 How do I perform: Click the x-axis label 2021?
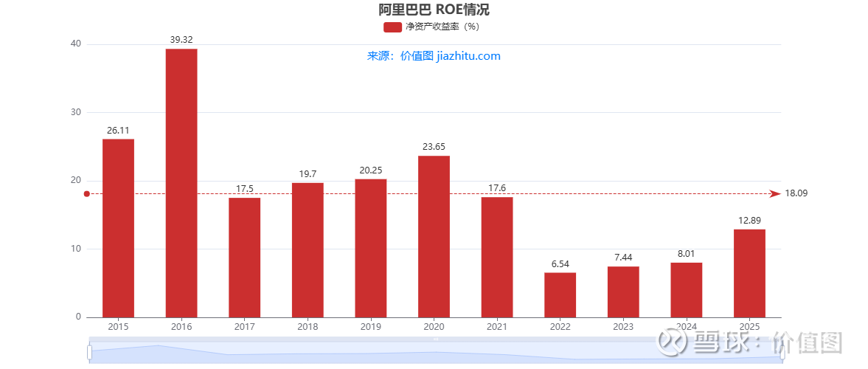coord(497,327)
